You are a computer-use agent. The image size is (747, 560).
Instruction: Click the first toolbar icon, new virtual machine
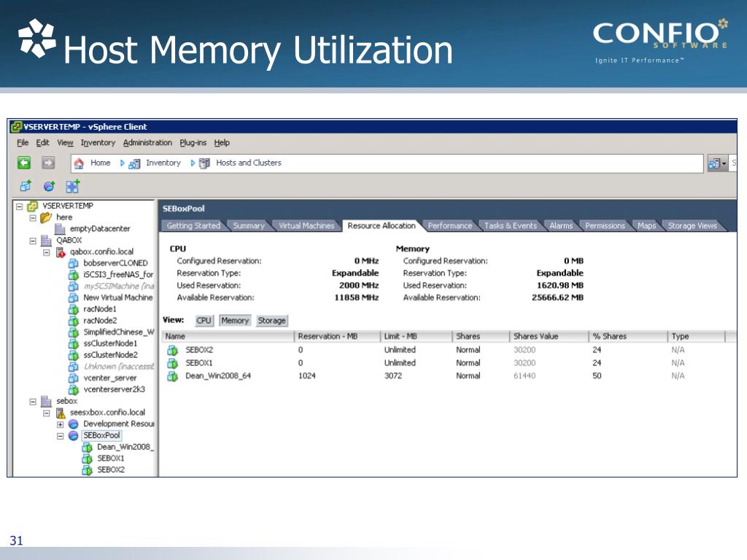(x=26, y=186)
